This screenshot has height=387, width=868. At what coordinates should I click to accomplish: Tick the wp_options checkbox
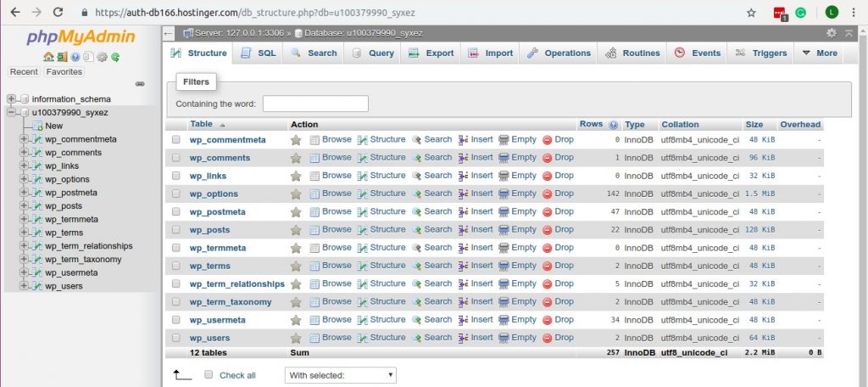coord(176,193)
